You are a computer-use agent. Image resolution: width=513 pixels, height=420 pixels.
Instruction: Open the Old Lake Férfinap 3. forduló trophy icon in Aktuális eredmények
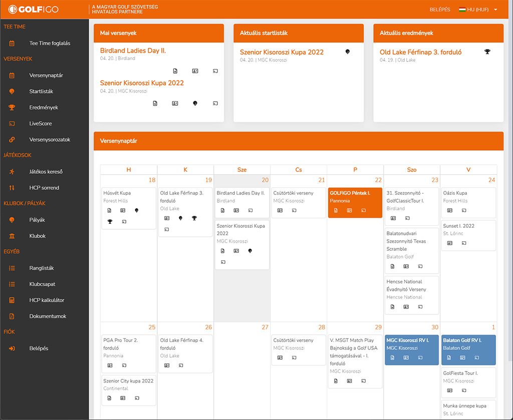click(487, 52)
